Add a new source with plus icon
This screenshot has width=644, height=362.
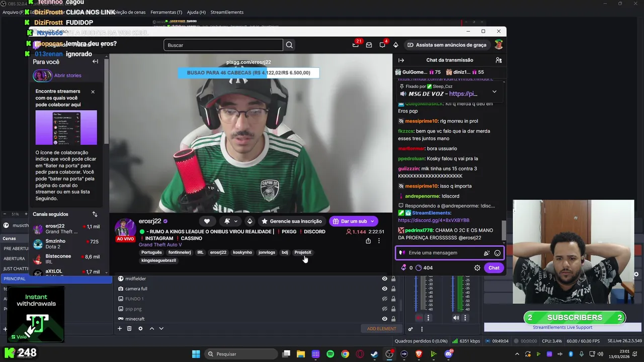(120, 328)
